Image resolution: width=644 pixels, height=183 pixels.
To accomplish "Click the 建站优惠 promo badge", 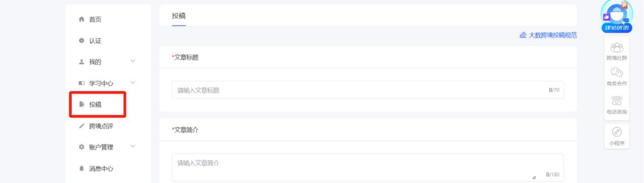I will coord(617,17).
